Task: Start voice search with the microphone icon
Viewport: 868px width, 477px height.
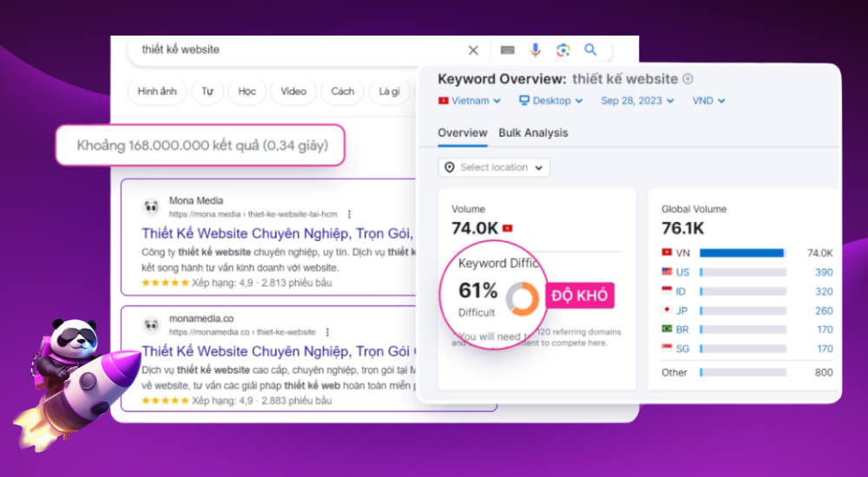Action: [535, 50]
